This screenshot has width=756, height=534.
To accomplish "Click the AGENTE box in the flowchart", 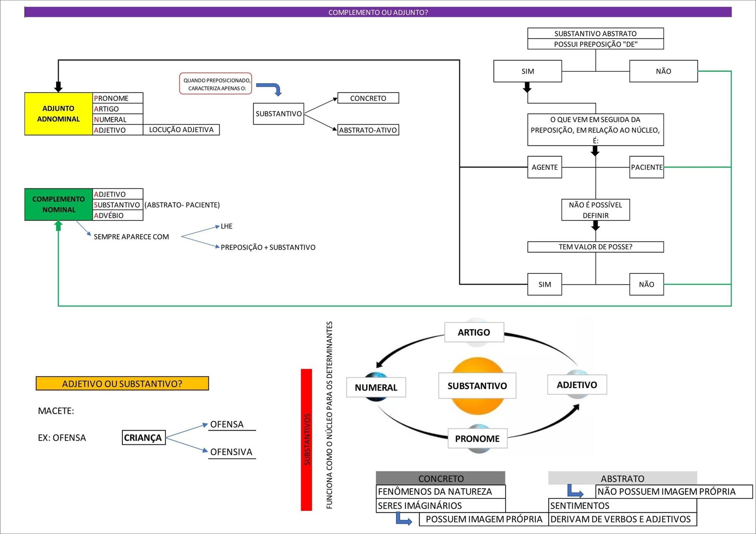I will pos(544,167).
